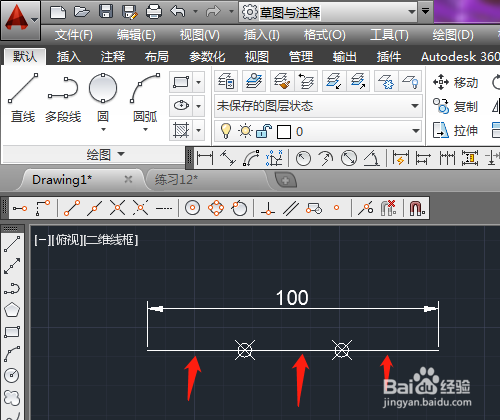Screen dimensions: 500x420
Task: Click the print icon in quick access bar
Action: [x=154, y=12]
